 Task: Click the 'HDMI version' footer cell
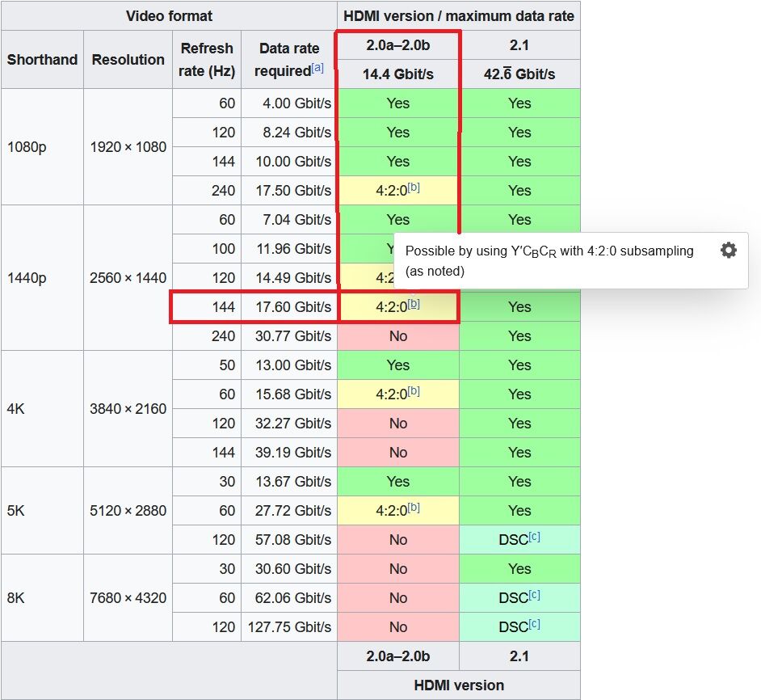click(x=459, y=685)
